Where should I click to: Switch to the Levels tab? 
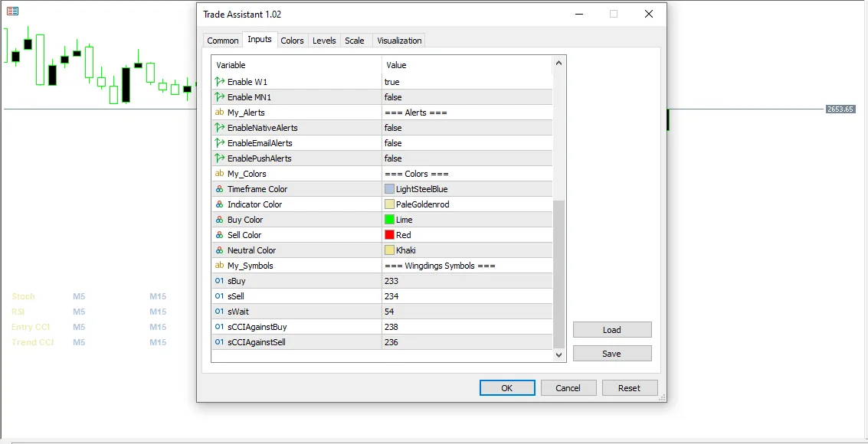click(x=324, y=41)
